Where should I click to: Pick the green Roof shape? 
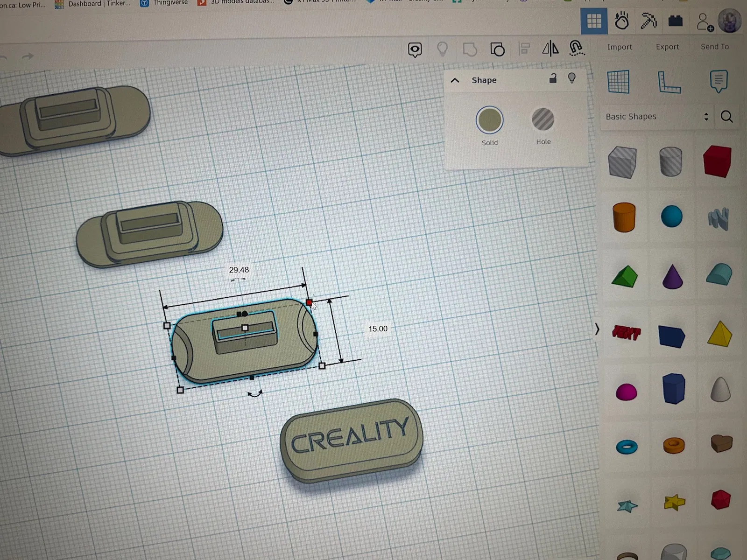click(624, 276)
